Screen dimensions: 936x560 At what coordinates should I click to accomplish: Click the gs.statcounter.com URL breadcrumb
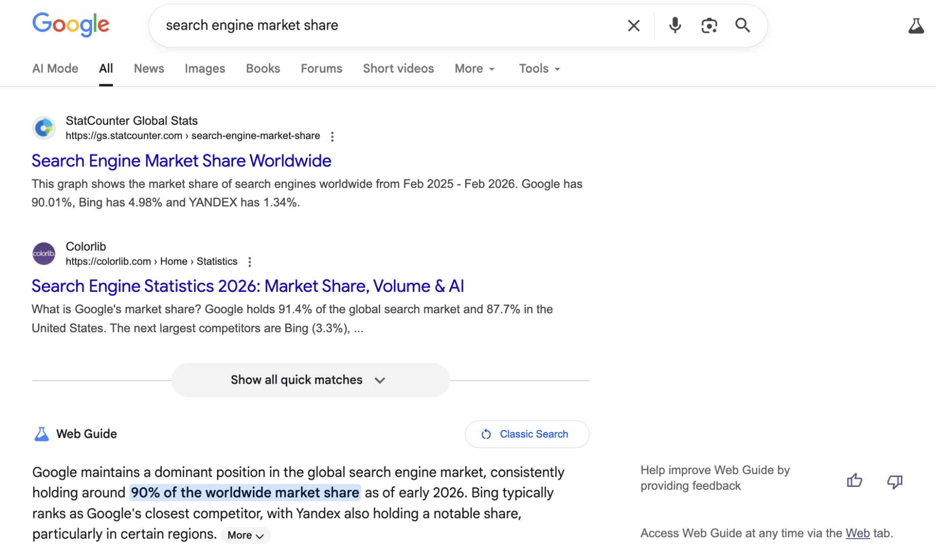tap(193, 135)
